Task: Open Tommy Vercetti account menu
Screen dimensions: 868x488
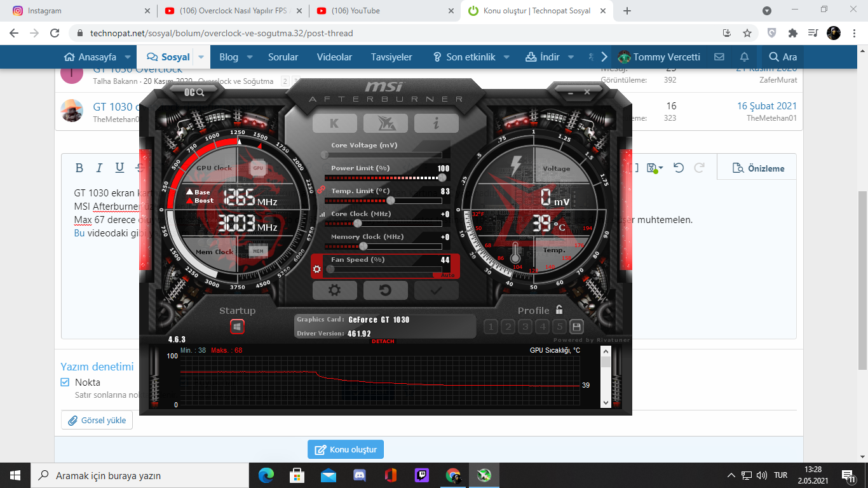Action: pyautogui.click(x=659, y=57)
